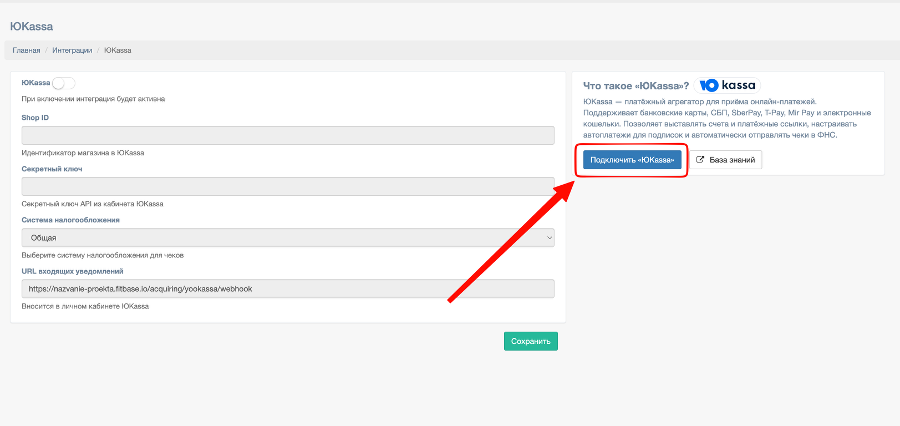
Task: Click the dropdown chevron arrow of Общая
Action: [x=549, y=238]
